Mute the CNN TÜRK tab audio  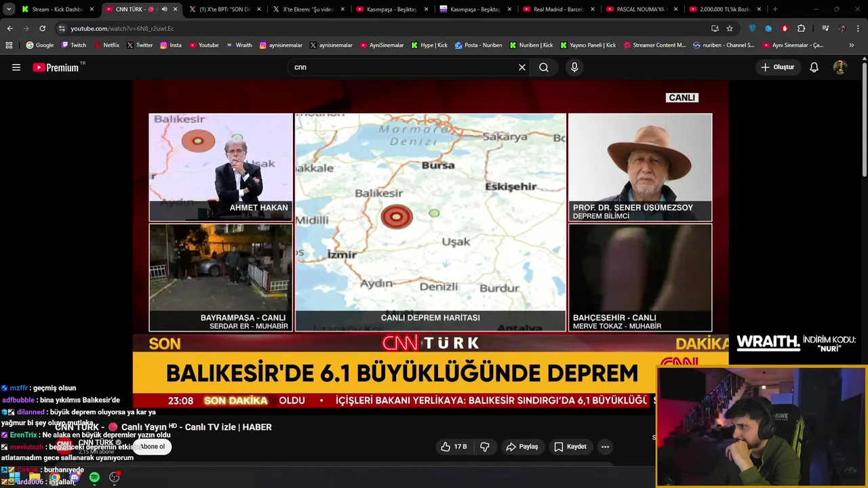pyautogui.click(x=164, y=9)
